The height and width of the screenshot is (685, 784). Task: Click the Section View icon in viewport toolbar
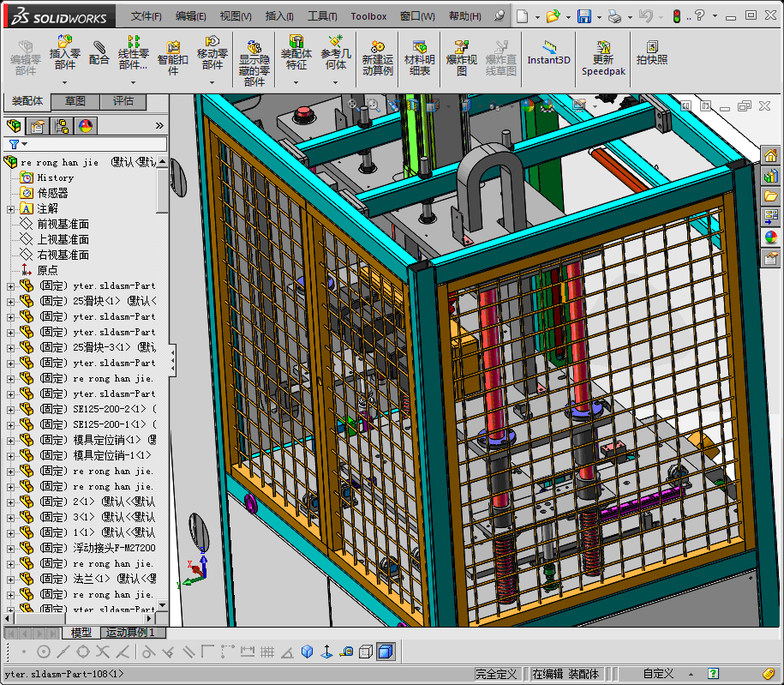click(412, 105)
